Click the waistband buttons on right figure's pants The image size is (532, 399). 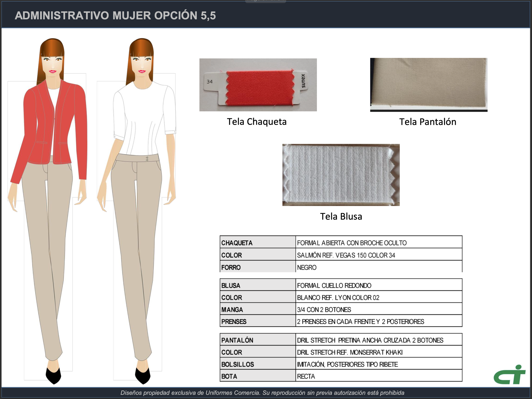coord(147,159)
